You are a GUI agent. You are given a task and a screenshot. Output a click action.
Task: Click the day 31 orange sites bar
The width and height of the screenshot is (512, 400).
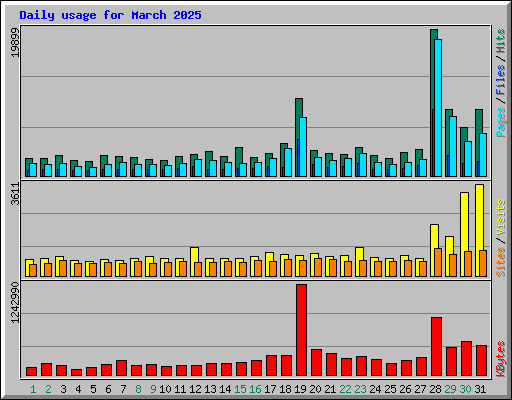coord(483,263)
